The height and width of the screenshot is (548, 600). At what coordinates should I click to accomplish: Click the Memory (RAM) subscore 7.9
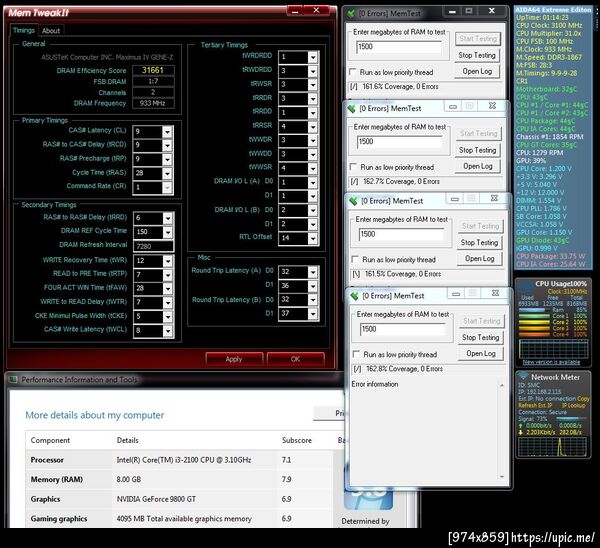(x=286, y=480)
